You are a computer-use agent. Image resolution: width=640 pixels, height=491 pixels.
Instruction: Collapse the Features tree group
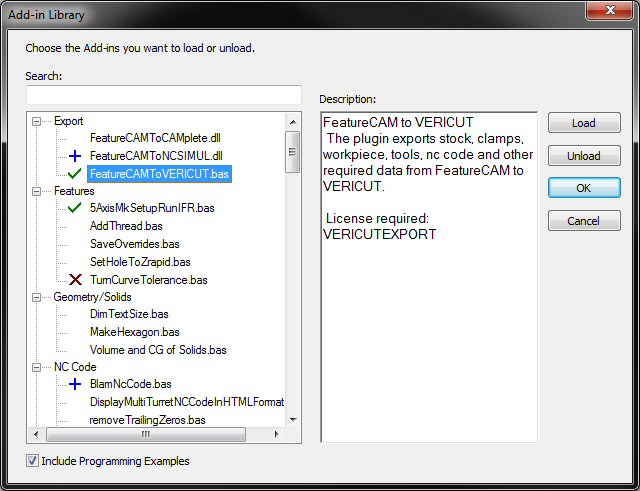point(36,191)
